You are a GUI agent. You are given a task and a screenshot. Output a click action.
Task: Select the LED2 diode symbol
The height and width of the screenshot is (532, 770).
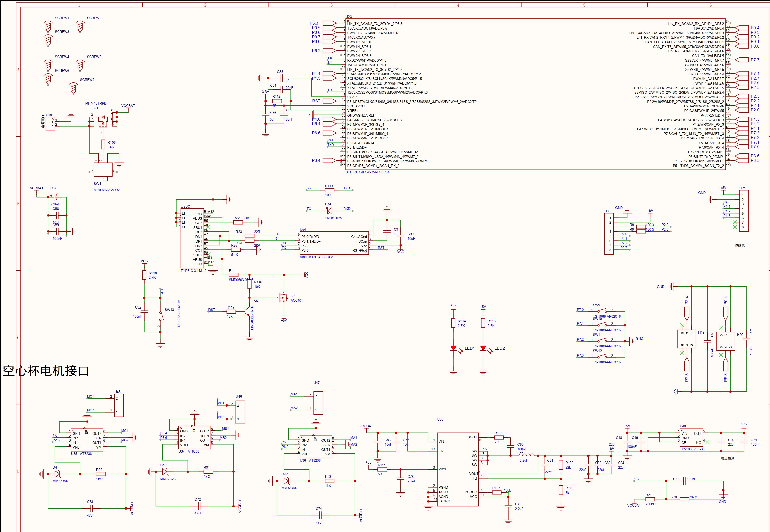483,348
